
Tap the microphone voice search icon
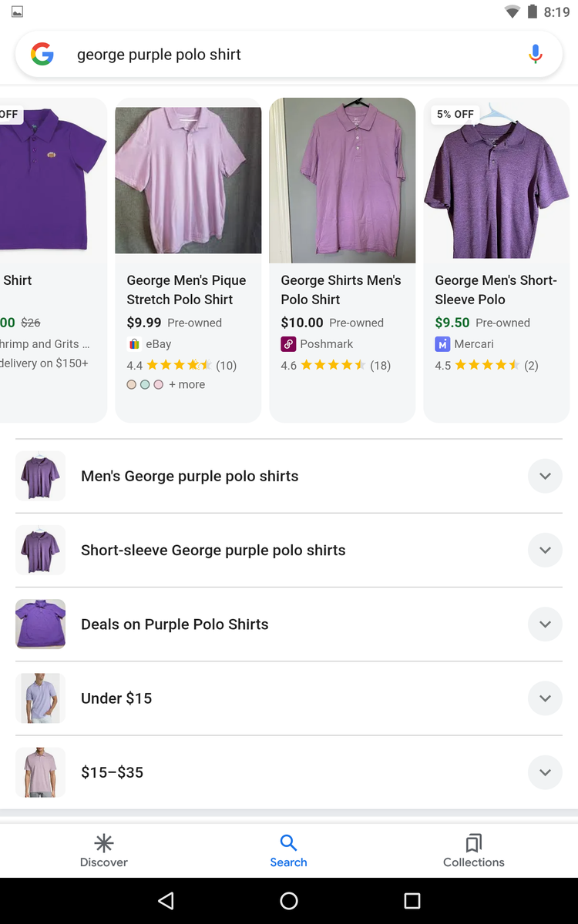tap(536, 54)
